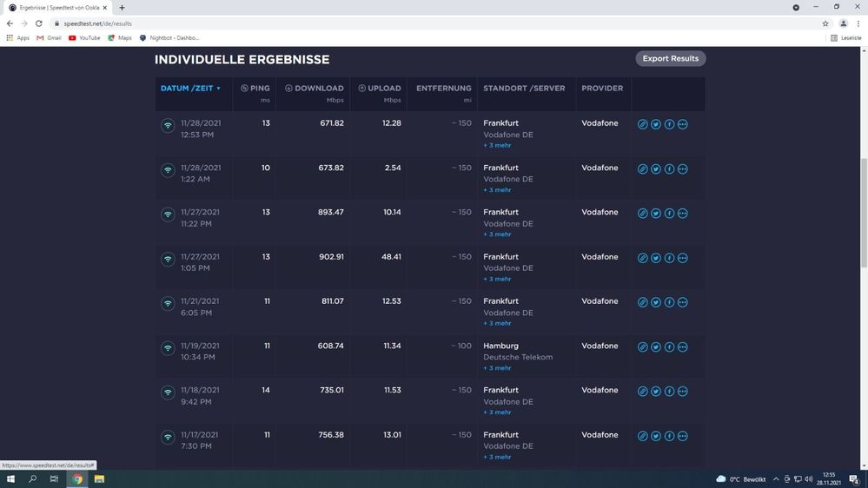The image size is (868, 488).
Task: Open Chrome profile avatar menu
Action: tap(843, 23)
